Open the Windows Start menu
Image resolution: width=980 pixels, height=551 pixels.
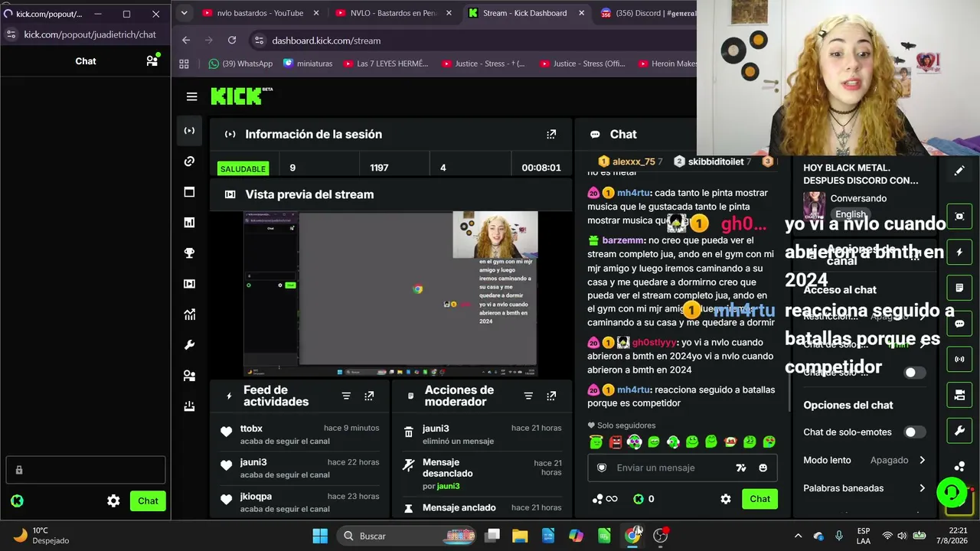point(320,536)
